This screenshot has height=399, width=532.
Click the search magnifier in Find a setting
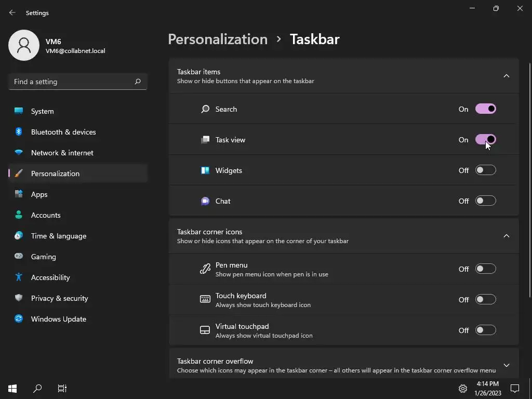[x=138, y=82]
